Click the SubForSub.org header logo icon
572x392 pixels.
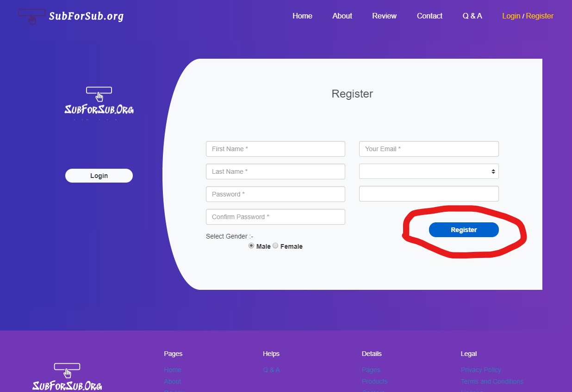[x=32, y=16]
